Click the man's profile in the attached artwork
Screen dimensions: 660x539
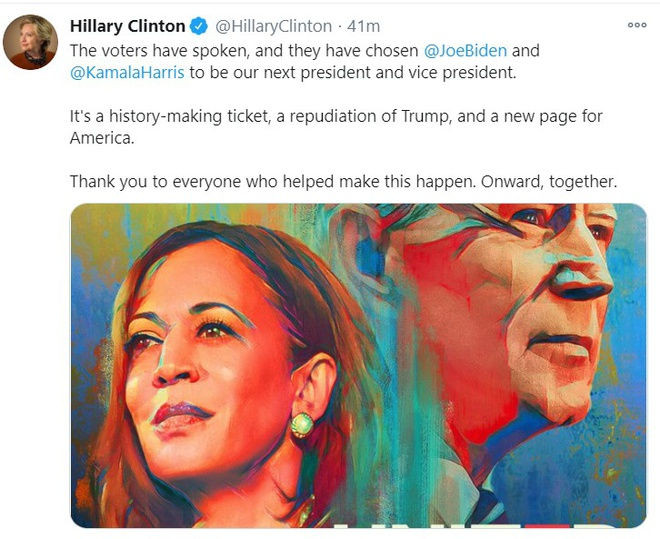(540, 300)
